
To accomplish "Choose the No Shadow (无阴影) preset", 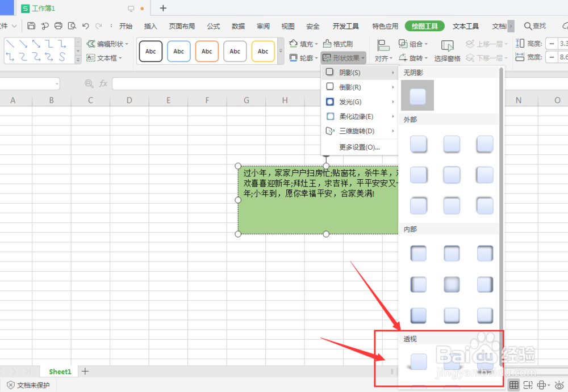I will pyautogui.click(x=417, y=95).
